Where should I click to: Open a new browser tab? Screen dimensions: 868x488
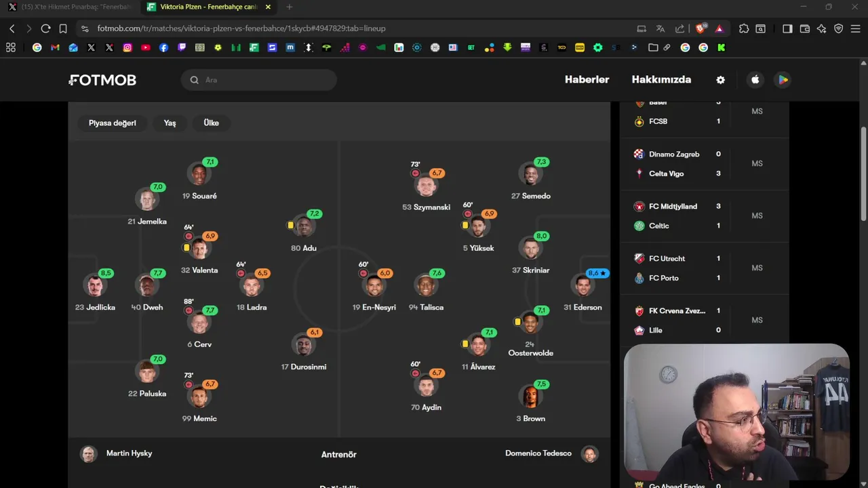[x=290, y=7]
